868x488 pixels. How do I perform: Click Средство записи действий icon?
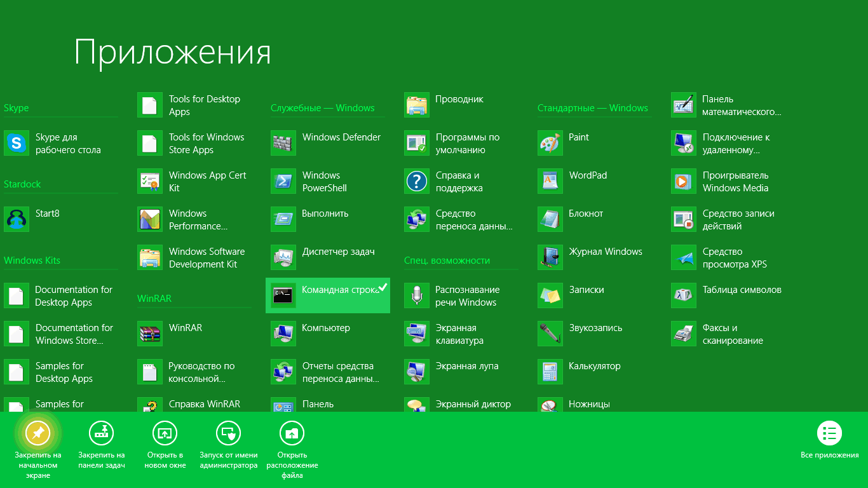pyautogui.click(x=684, y=220)
